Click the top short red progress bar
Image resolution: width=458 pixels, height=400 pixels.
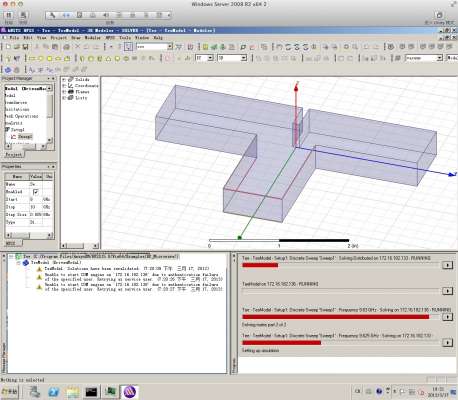click(260, 265)
